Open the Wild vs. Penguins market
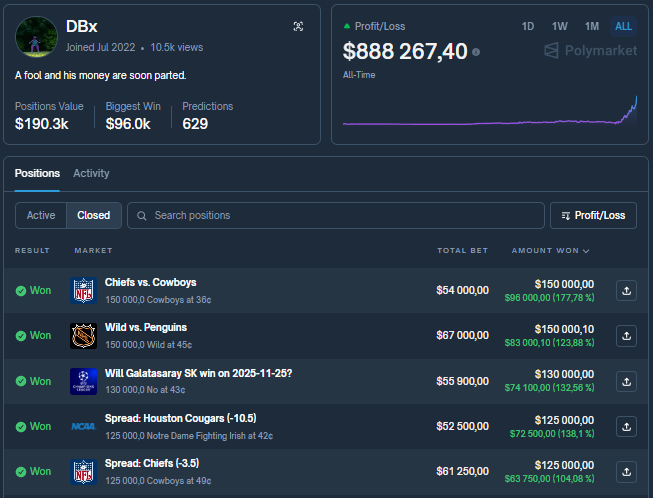 pos(146,328)
